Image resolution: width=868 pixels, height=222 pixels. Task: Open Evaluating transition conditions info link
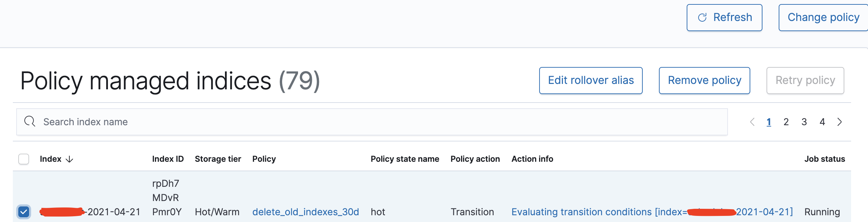pos(652,212)
